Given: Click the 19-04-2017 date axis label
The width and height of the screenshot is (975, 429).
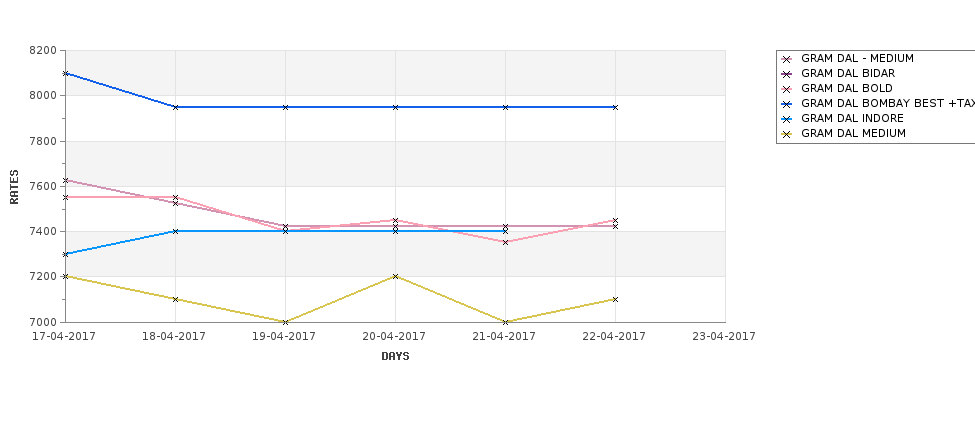Looking at the screenshot, I should click(x=284, y=336).
